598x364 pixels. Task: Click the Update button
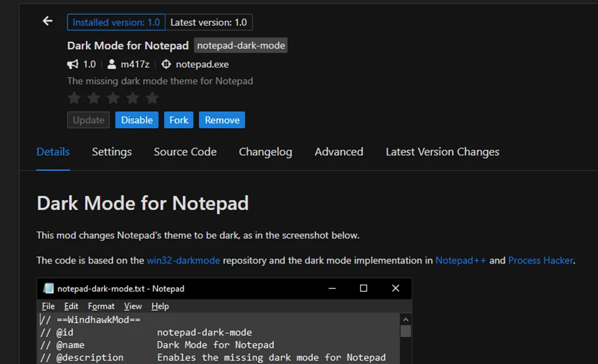point(89,120)
